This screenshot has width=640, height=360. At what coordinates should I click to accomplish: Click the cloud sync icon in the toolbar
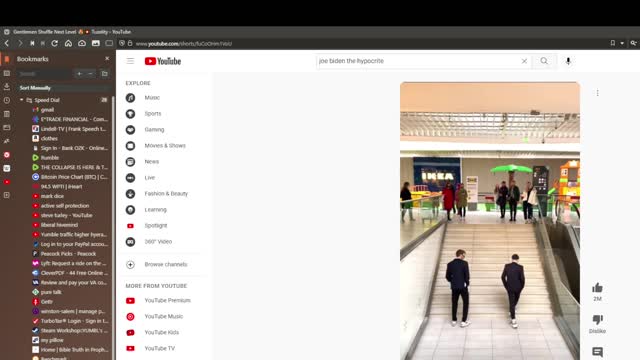[x=82, y=43]
